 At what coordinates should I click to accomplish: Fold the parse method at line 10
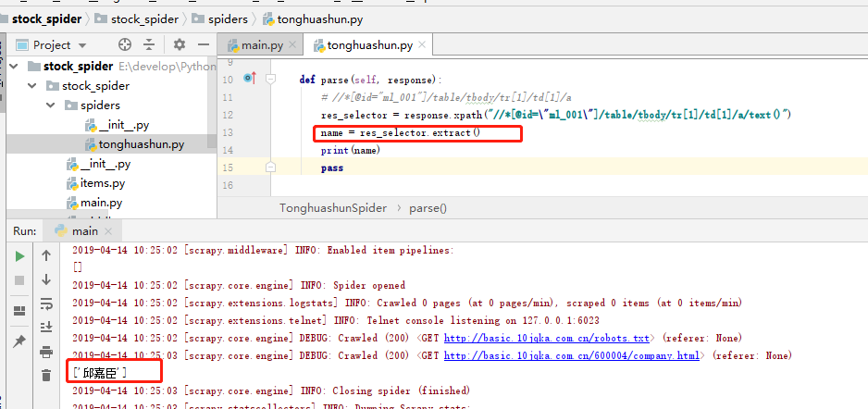(271, 80)
